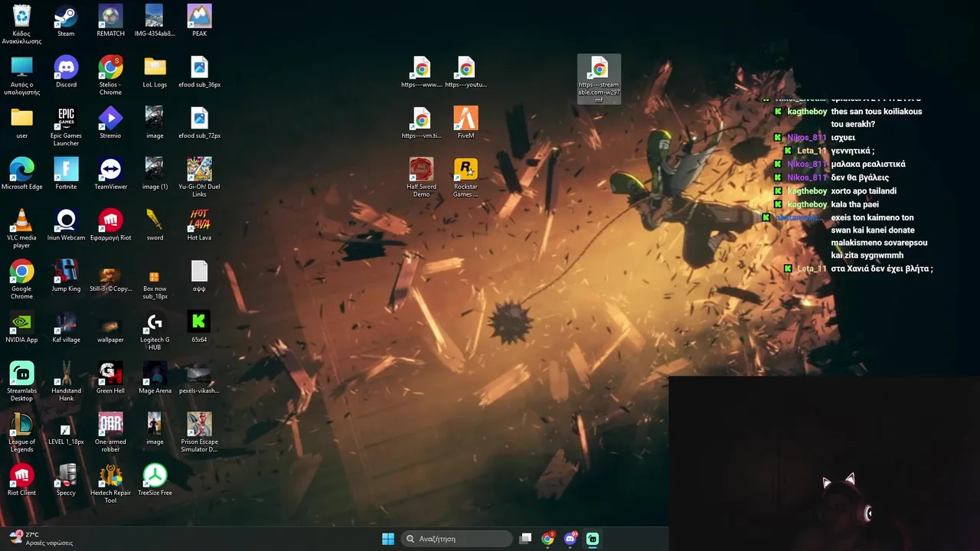
Task: Open the user folder icon
Action: [21, 123]
